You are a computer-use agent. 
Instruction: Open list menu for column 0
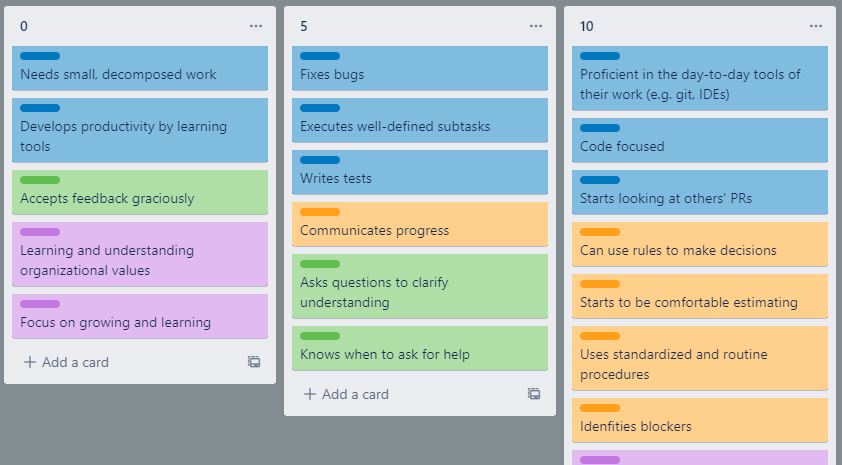[x=256, y=26]
